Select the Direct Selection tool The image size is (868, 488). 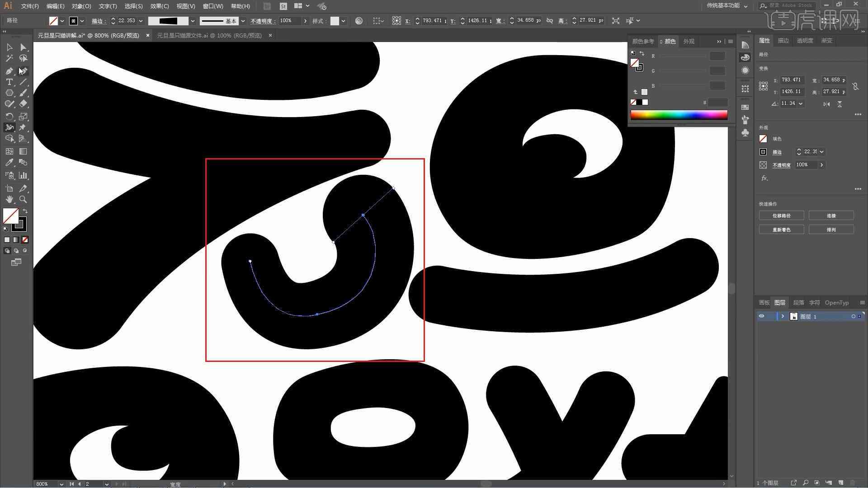(x=23, y=47)
